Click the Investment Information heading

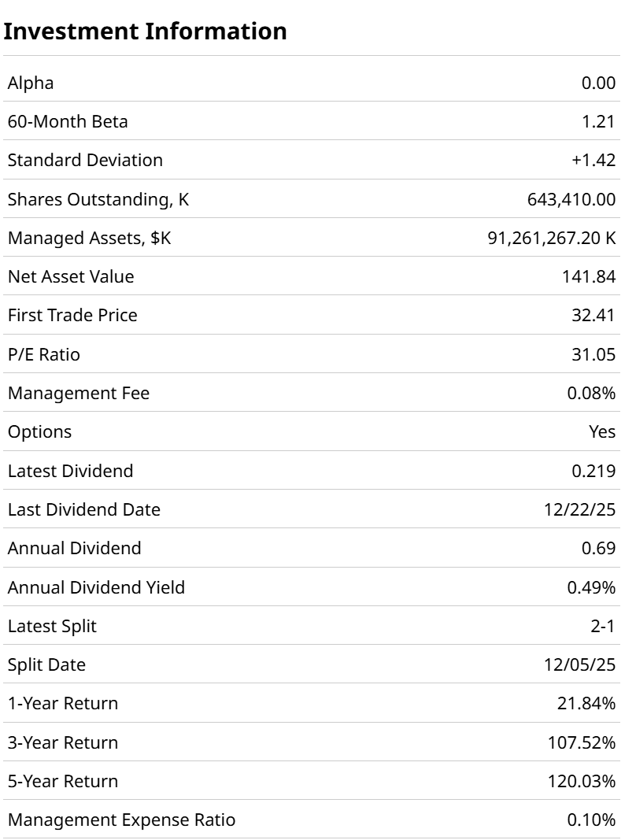[146, 31]
